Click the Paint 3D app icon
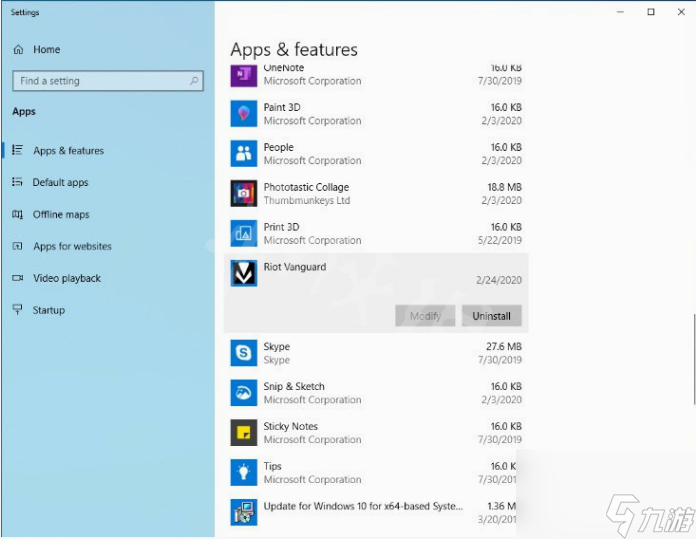This screenshot has width=696, height=539. pyautogui.click(x=244, y=114)
